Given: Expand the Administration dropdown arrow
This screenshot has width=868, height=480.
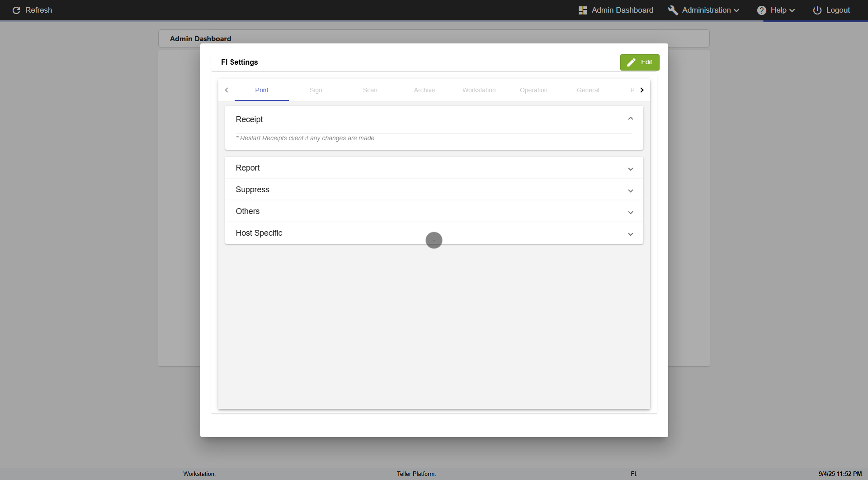Looking at the screenshot, I should point(736,10).
